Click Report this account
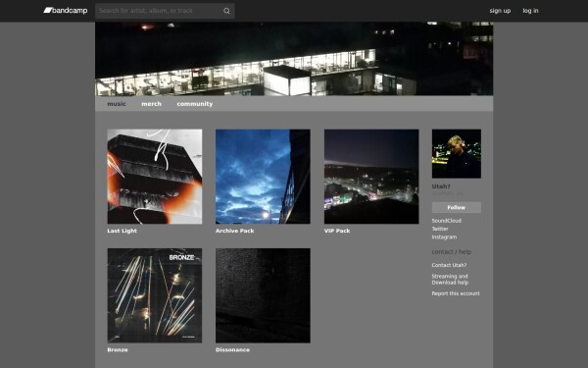The height and width of the screenshot is (368, 588). point(456,293)
